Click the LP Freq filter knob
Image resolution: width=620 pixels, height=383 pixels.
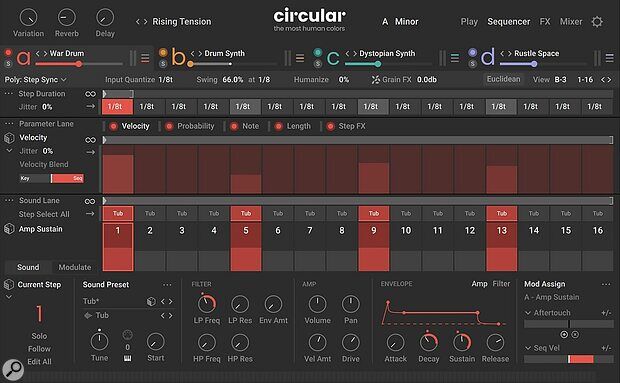(206, 304)
